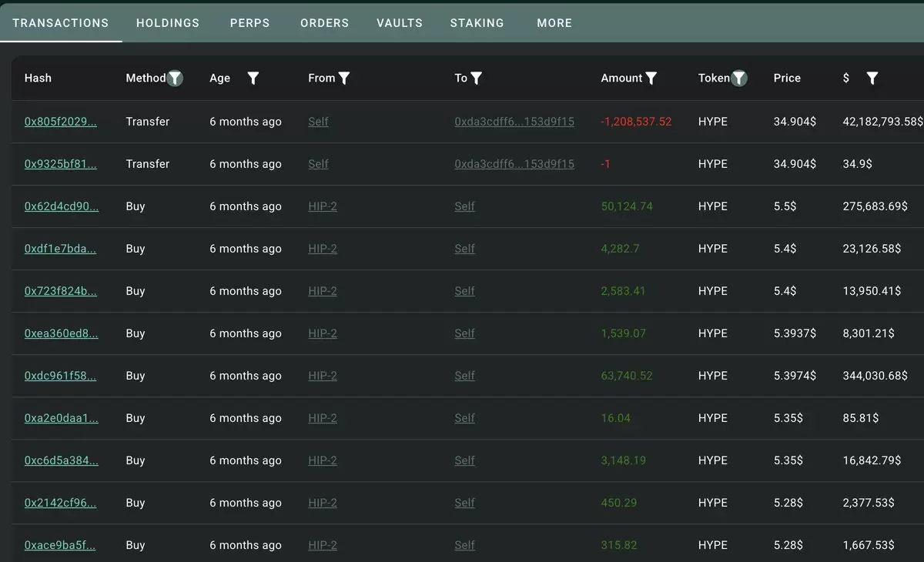Click HIP-2 sender in the 4,282.7 row
The height and width of the screenshot is (562, 924).
point(323,249)
